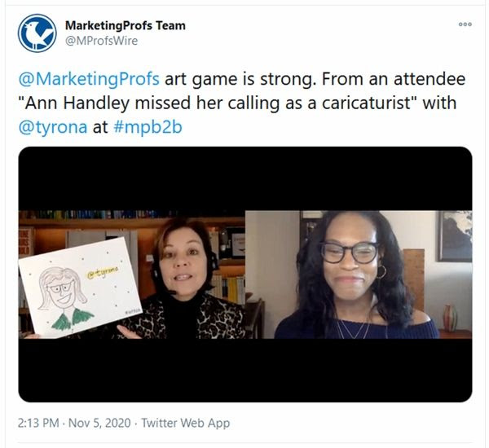Open the embedded tweet image
This screenshot has width=489, height=448.
245,275
